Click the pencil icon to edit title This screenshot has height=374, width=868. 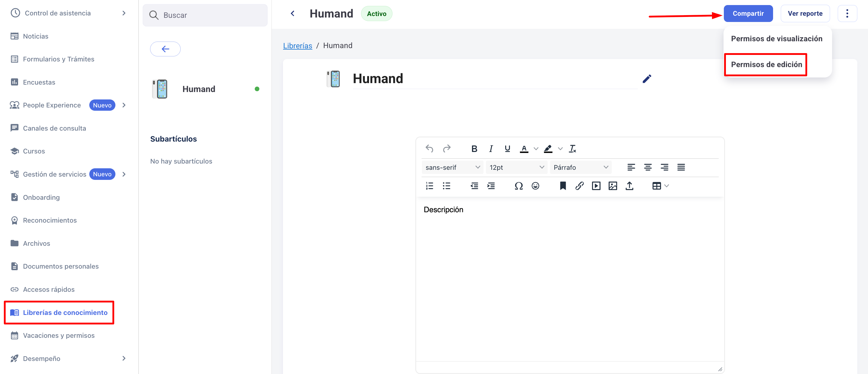(647, 79)
